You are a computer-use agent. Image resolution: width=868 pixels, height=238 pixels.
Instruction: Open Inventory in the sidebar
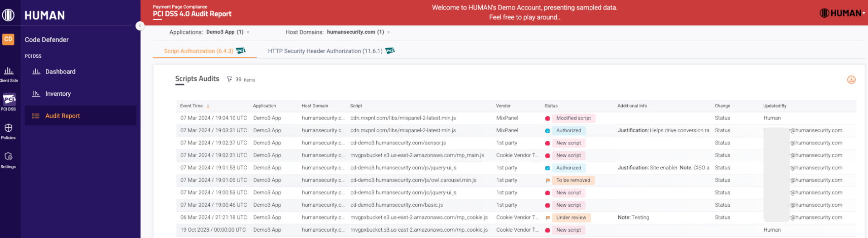58,94
